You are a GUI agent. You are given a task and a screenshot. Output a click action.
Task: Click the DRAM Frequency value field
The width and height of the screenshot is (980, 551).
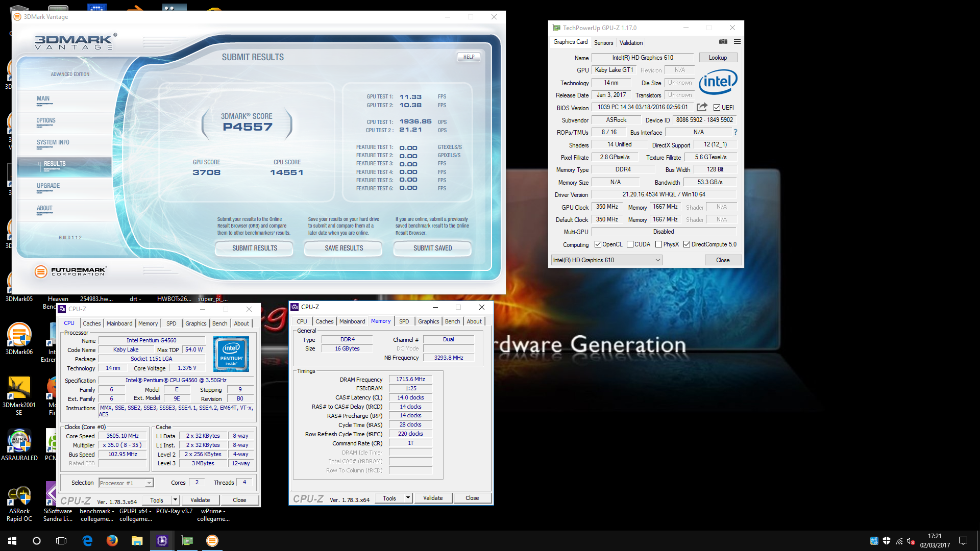tap(410, 379)
